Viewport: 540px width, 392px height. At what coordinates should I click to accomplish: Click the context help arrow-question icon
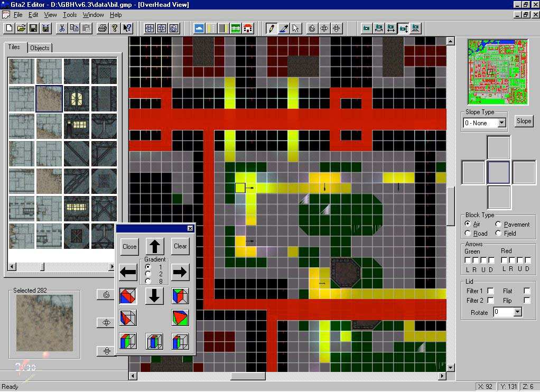coord(127,28)
